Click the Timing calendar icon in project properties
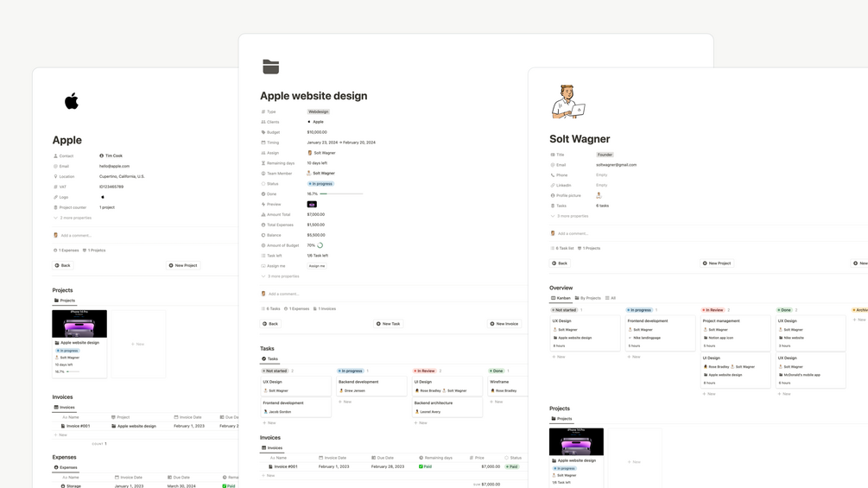Screen dimensions: 868x488 coord(263,143)
